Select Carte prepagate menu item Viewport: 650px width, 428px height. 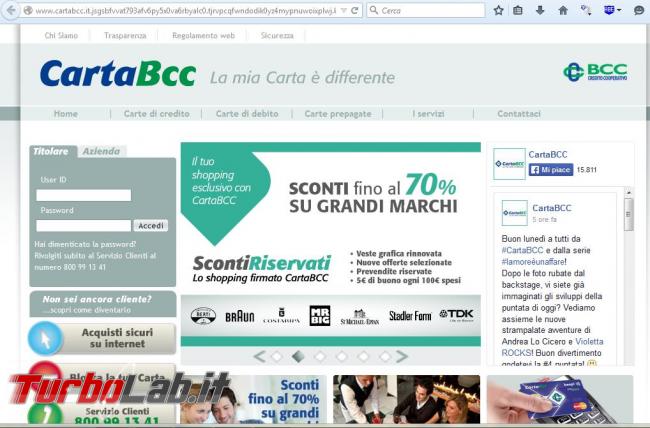point(338,114)
